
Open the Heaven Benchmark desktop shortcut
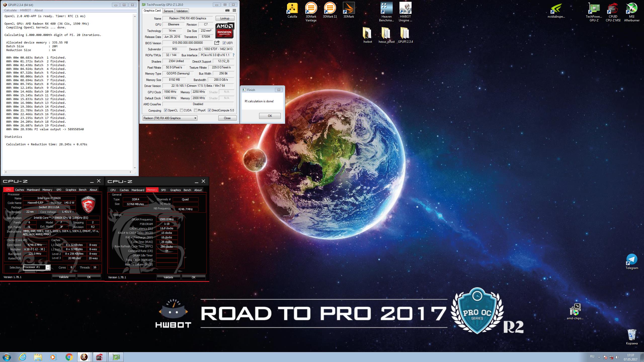(x=386, y=12)
